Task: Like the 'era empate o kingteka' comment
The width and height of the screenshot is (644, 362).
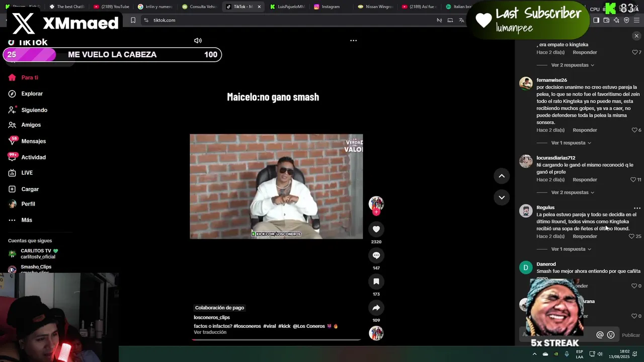Action: point(634,52)
